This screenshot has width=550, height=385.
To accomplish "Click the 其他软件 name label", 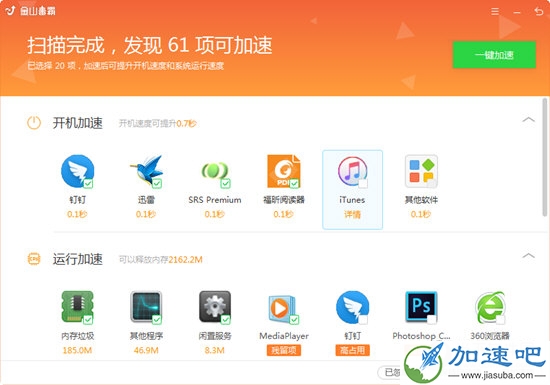I will (421, 200).
